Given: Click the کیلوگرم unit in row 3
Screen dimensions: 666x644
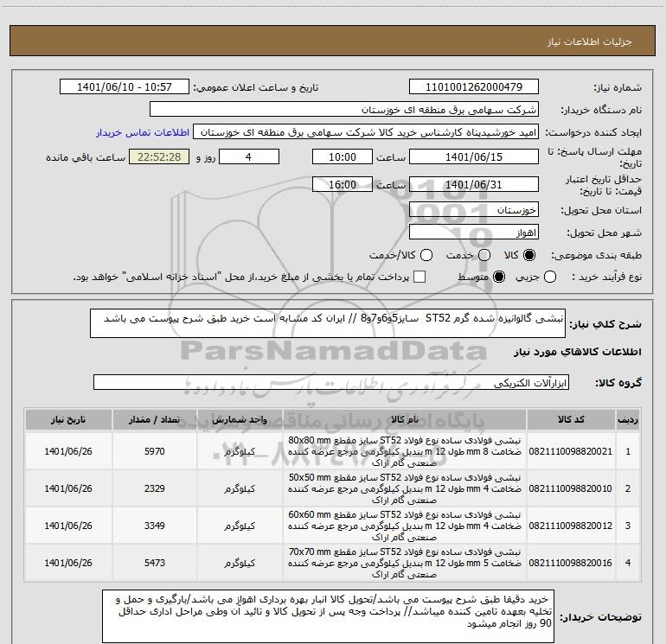Looking at the screenshot, I should coord(240,526).
